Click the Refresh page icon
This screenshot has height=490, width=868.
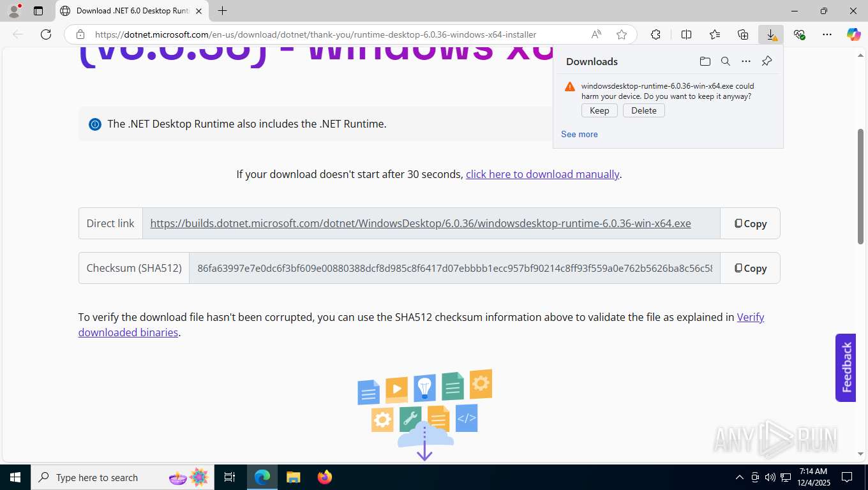(46, 34)
